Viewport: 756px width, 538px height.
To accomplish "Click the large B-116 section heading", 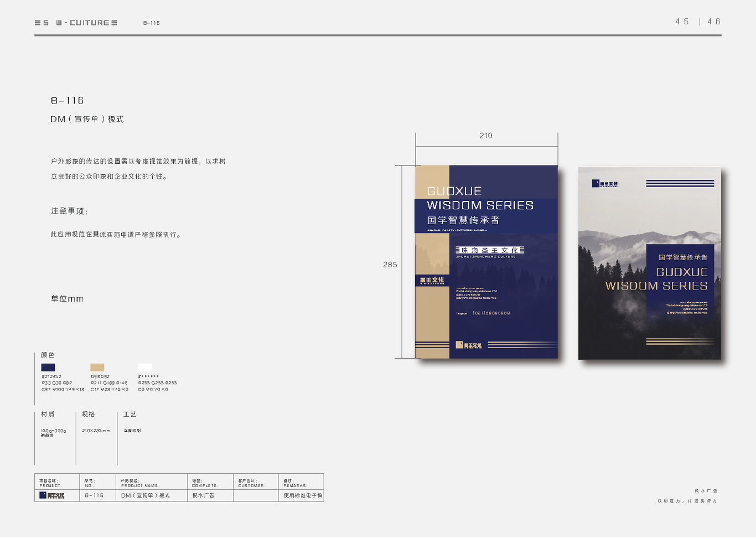I will coord(67,101).
